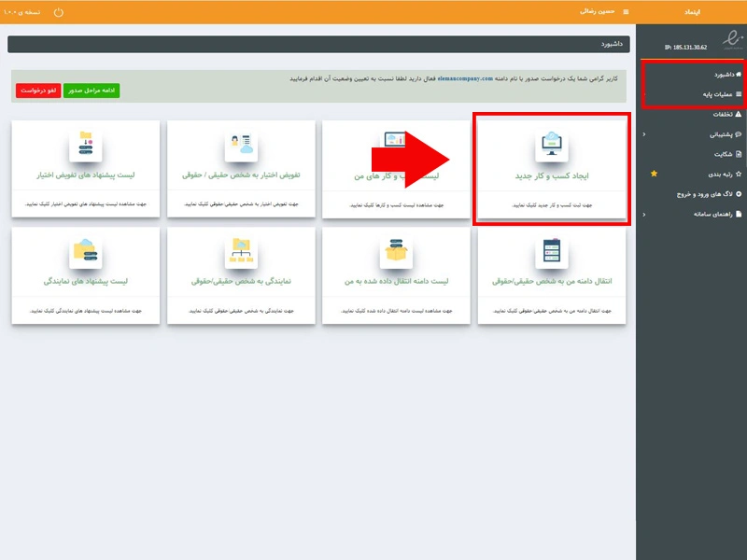This screenshot has height=560, width=747.
Task: Click the person-cloud icon on تفویض اختیار به شخص card
Action: tap(241, 145)
